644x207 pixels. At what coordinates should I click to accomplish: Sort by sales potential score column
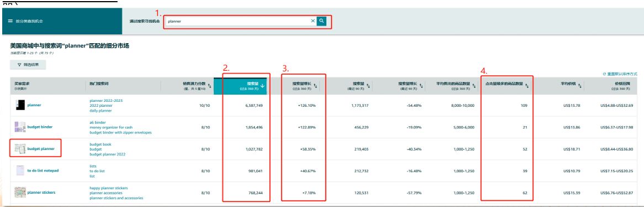(x=209, y=86)
